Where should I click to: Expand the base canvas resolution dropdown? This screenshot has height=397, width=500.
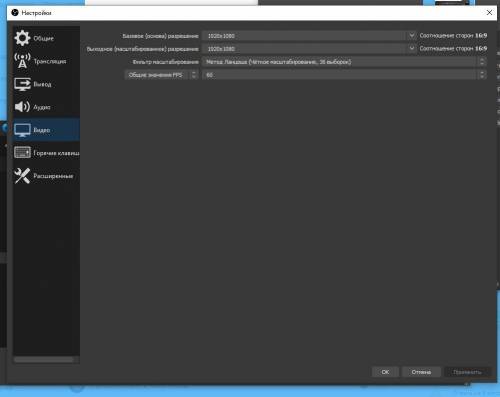tap(412, 35)
